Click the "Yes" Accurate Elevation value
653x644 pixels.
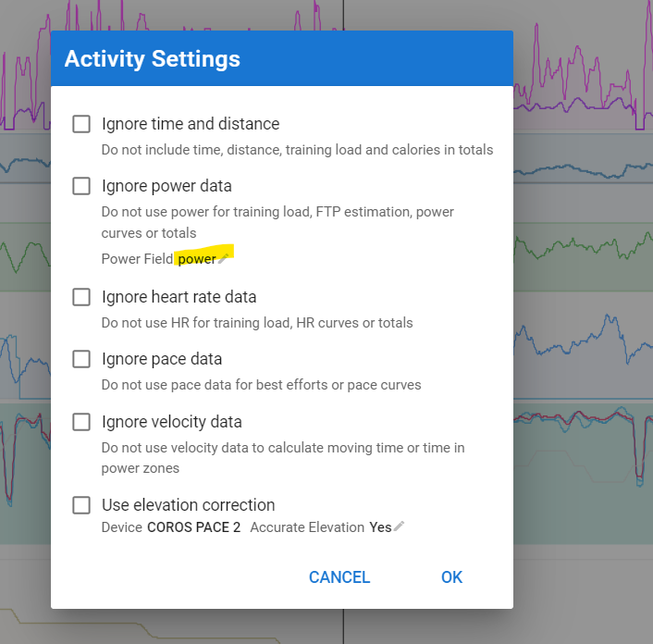380,527
